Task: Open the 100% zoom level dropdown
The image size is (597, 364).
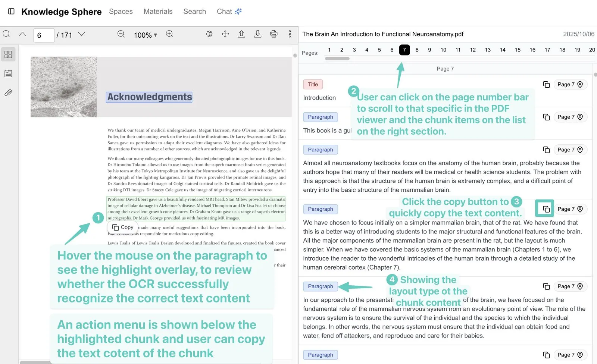Action: (x=146, y=35)
